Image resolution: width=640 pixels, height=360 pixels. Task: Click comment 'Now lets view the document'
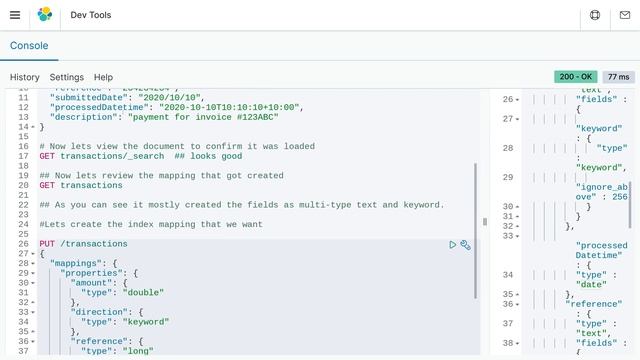(x=177, y=147)
